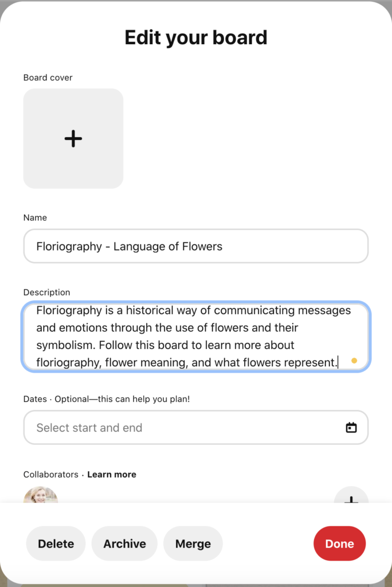Click the 'Description' field label
Viewport: 392px width, 587px height.
[x=47, y=292]
